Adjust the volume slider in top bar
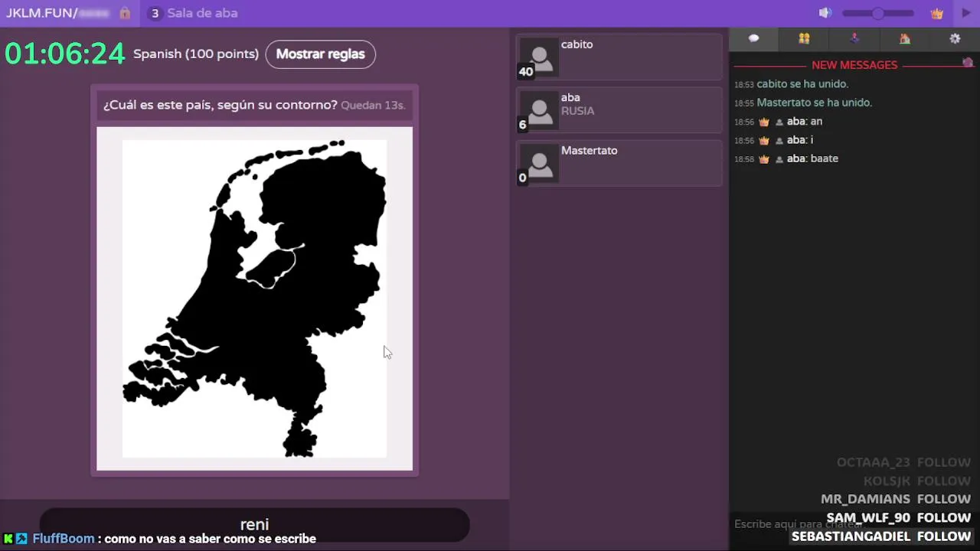980x551 pixels. pyautogui.click(x=878, y=13)
